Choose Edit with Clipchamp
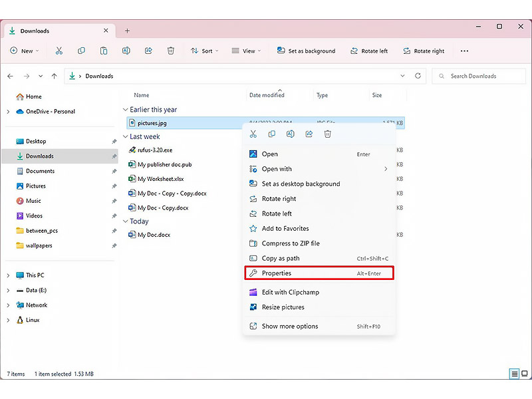The width and height of the screenshot is (532, 399). pos(319,293)
